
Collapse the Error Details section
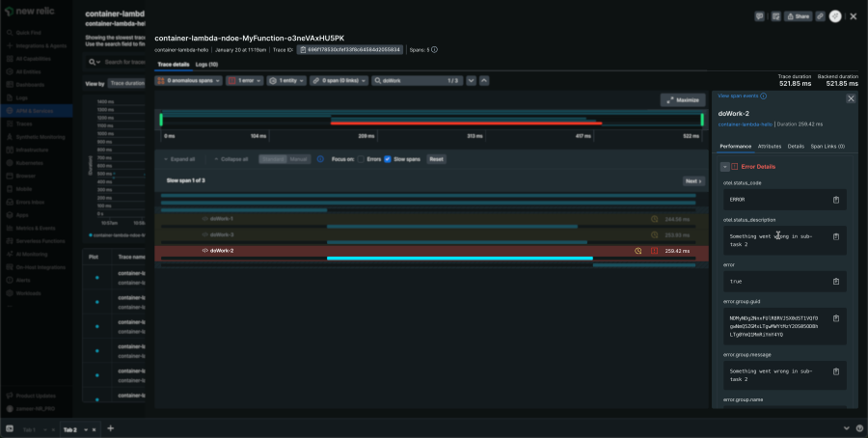[x=724, y=167]
